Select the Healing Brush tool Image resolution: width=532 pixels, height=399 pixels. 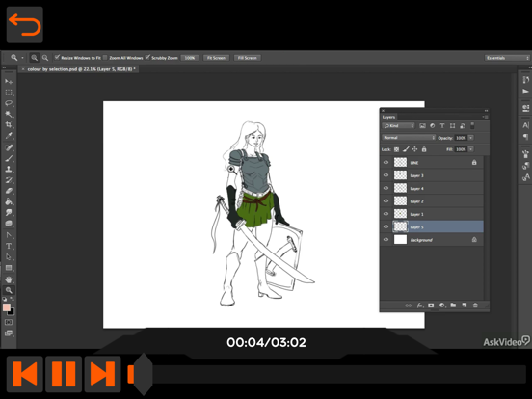9,147
